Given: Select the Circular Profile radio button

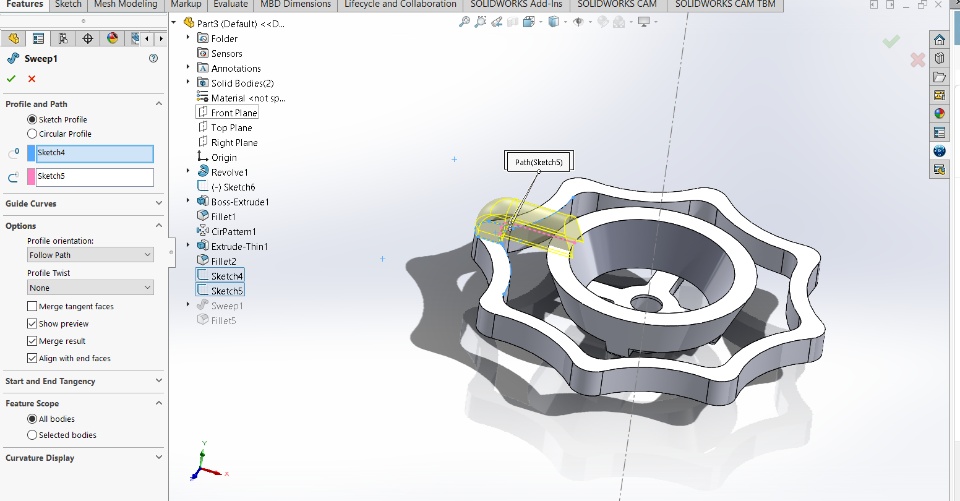Looking at the screenshot, I should (x=32, y=134).
